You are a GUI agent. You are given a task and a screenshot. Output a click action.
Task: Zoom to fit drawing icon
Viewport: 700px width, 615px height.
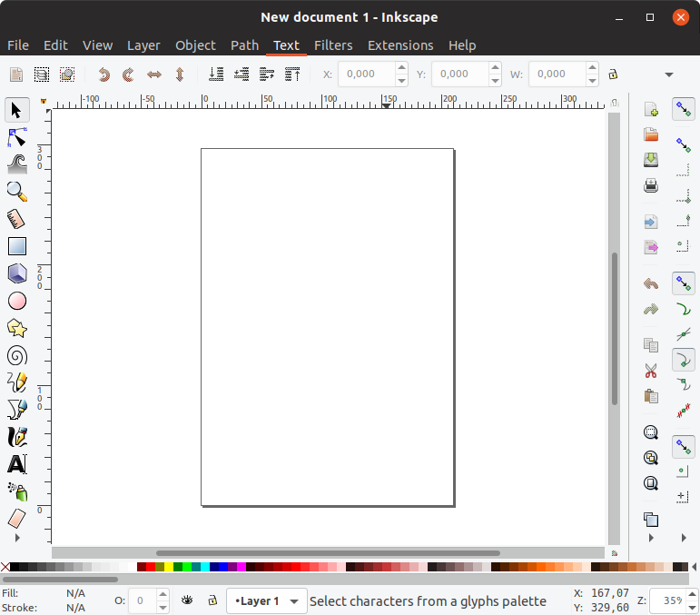coord(651,458)
